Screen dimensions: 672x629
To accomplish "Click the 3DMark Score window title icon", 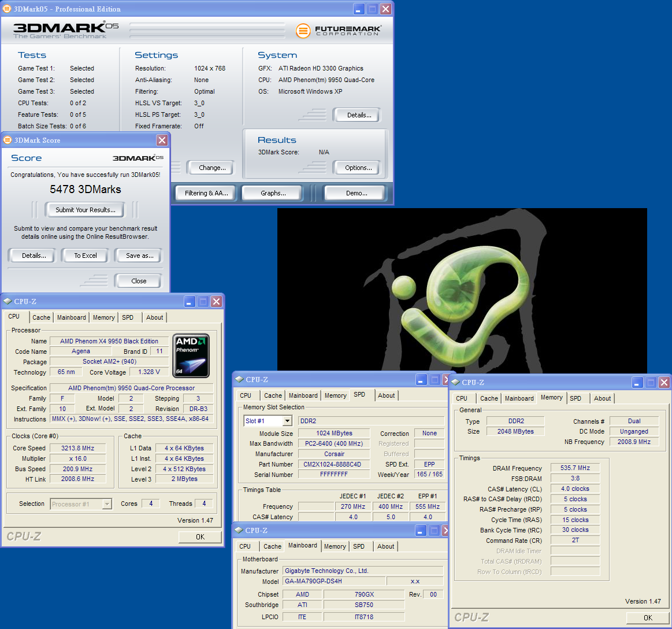I will pos(8,140).
